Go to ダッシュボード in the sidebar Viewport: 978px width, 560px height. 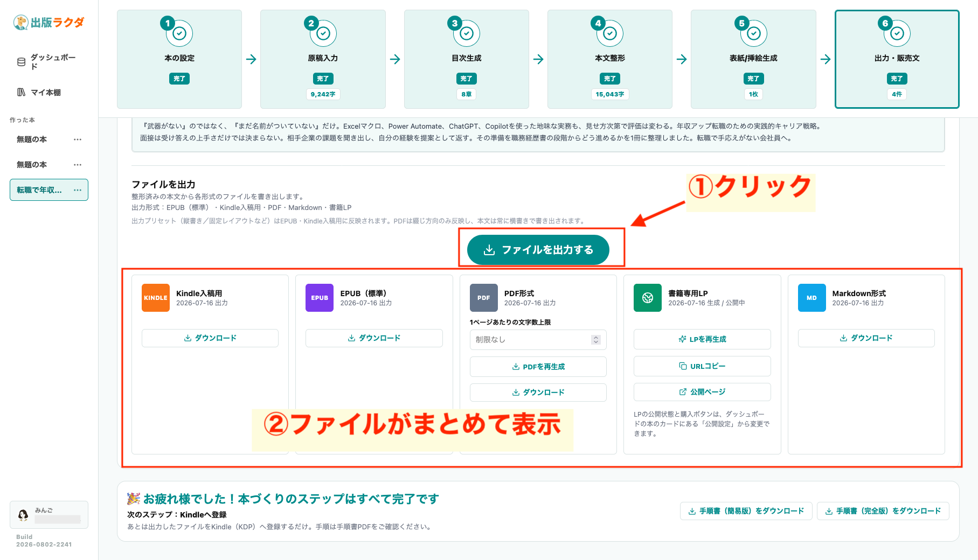click(49, 62)
